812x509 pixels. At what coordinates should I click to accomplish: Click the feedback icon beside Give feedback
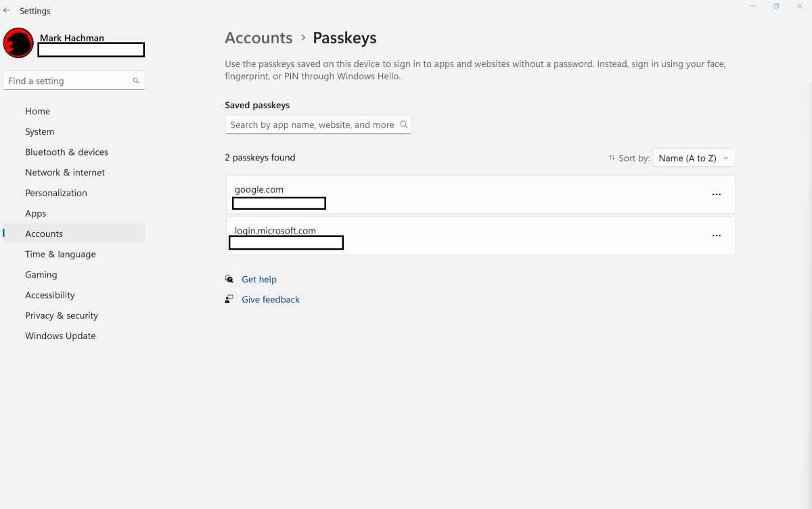228,298
